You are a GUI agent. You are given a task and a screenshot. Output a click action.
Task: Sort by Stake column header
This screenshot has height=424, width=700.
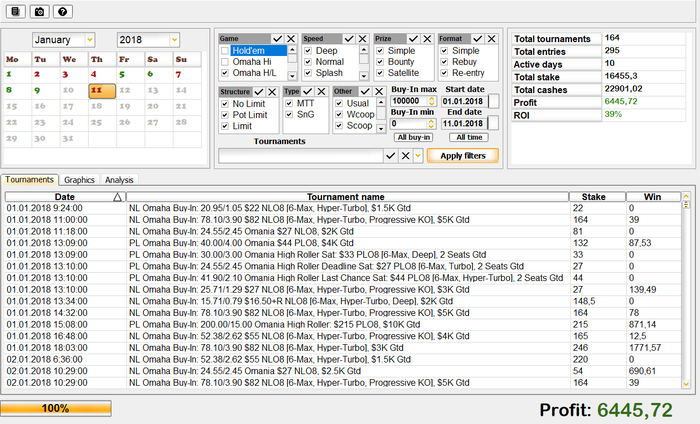(x=597, y=197)
